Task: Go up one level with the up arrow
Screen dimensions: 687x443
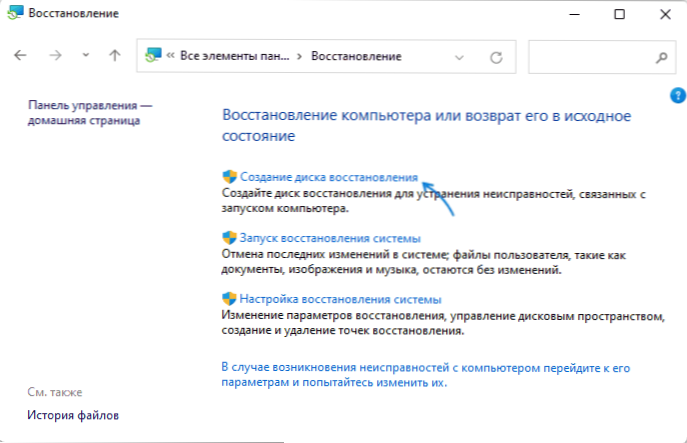Action: [115, 55]
